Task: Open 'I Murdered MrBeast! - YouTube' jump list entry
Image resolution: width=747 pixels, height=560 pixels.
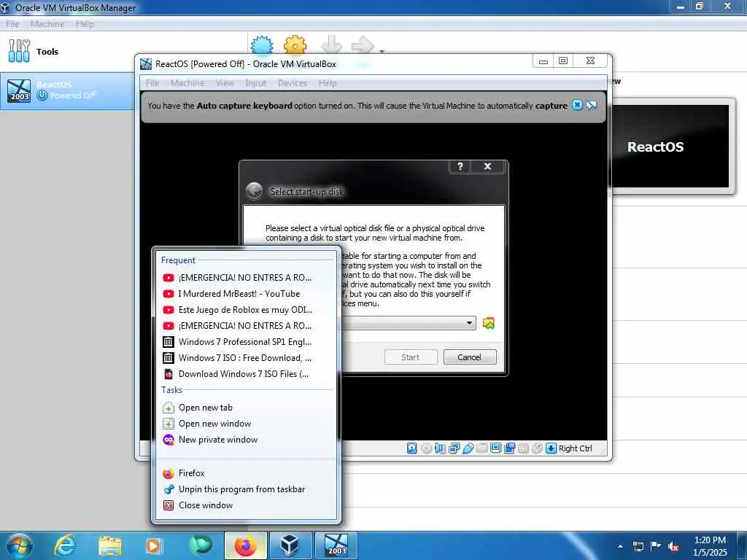Action: (246, 294)
